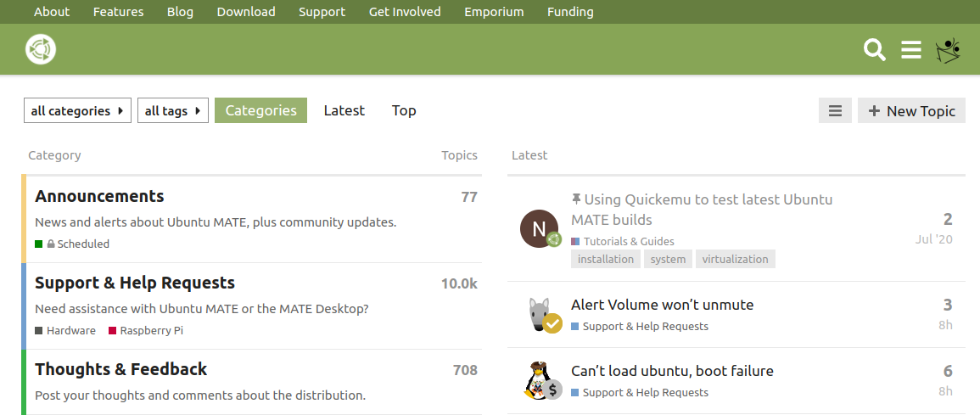
Task: Open the Download menu item
Action: 246,12
